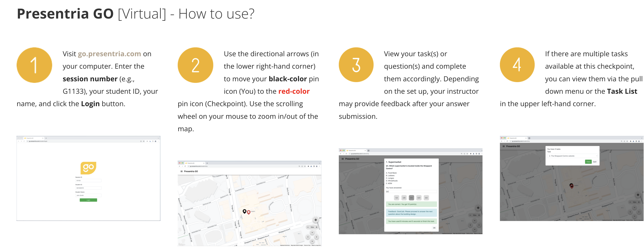Image resolution: width=644 pixels, height=251 pixels.
Task: Zoom out with minus button in step 2 map
Action: (308, 227)
